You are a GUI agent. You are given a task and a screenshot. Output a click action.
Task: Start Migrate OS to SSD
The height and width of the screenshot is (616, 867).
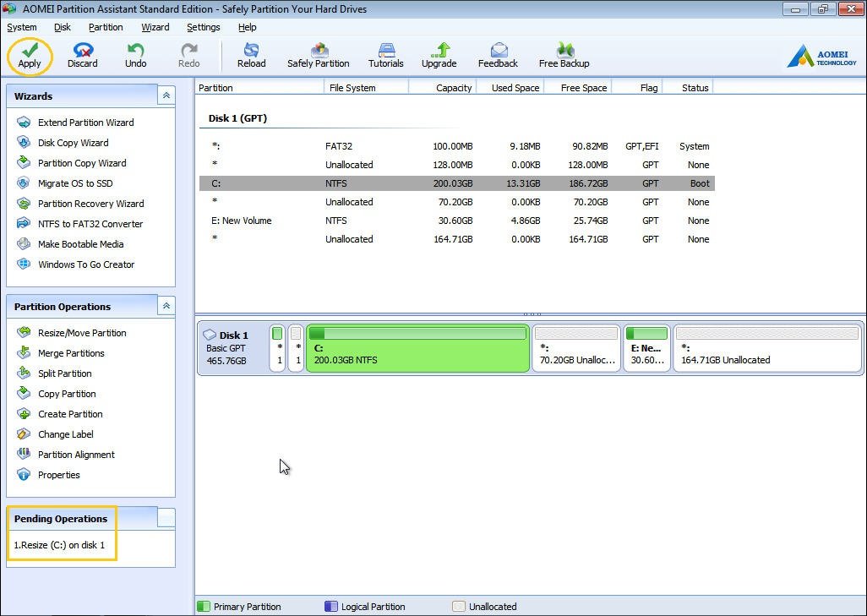point(65,183)
